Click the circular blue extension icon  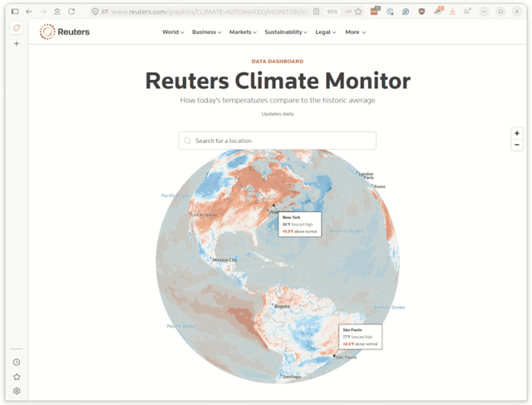[406, 12]
